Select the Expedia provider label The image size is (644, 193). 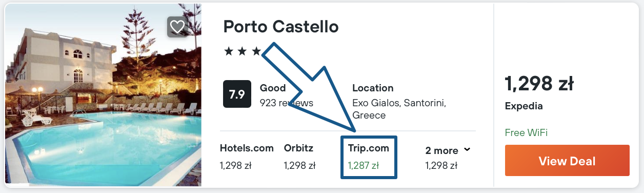tap(524, 106)
